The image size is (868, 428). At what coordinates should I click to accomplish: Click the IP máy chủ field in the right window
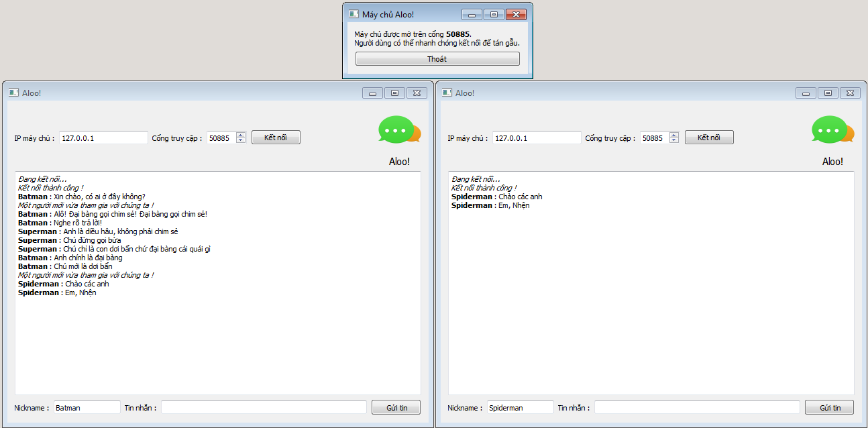537,138
